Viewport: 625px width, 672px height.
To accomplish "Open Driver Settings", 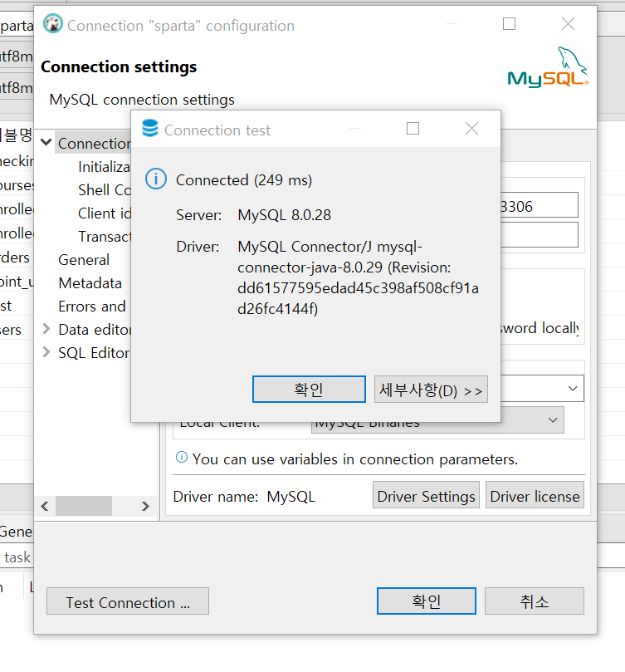I will point(426,495).
